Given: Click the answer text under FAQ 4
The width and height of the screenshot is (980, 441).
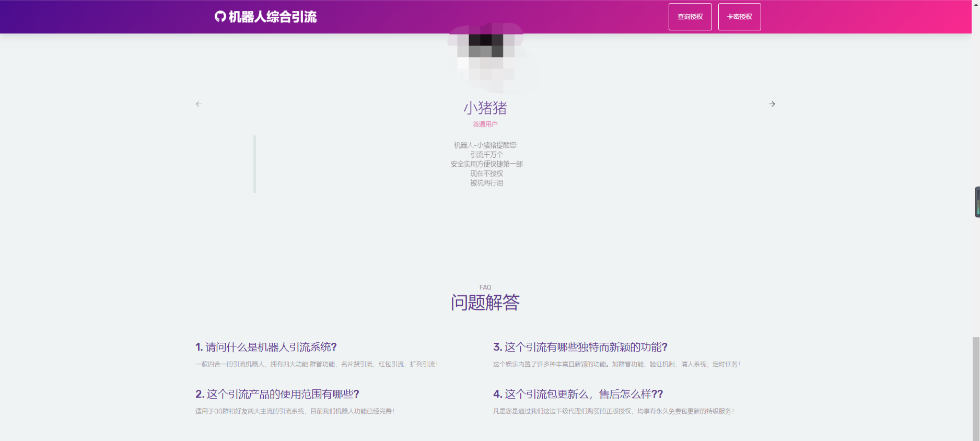Looking at the screenshot, I should tap(613, 411).
